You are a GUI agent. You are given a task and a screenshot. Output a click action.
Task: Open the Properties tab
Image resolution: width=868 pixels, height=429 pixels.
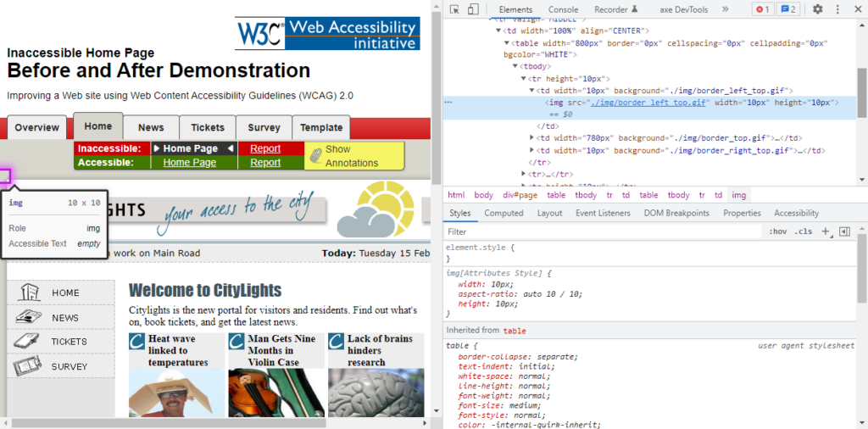[742, 213]
